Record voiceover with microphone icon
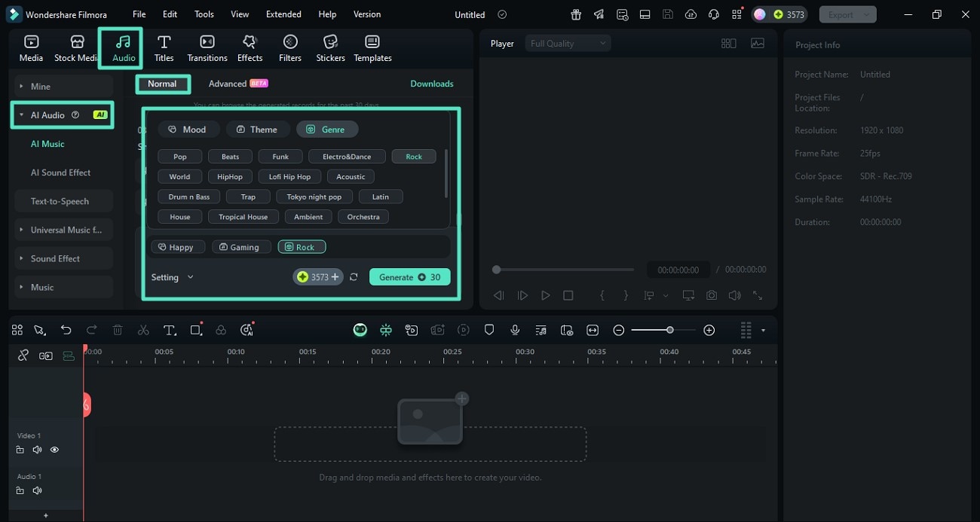The height and width of the screenshot is (522, 980). 515,330
